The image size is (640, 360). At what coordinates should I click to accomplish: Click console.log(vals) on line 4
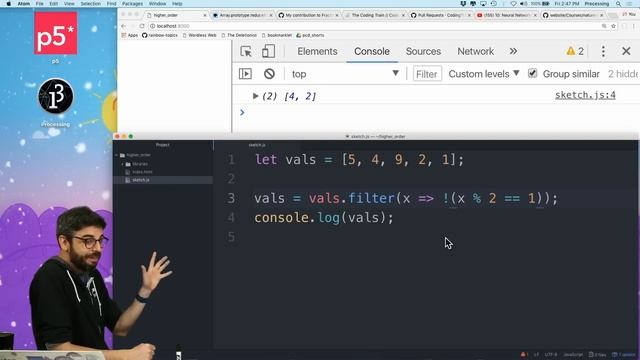pos(324,218)
